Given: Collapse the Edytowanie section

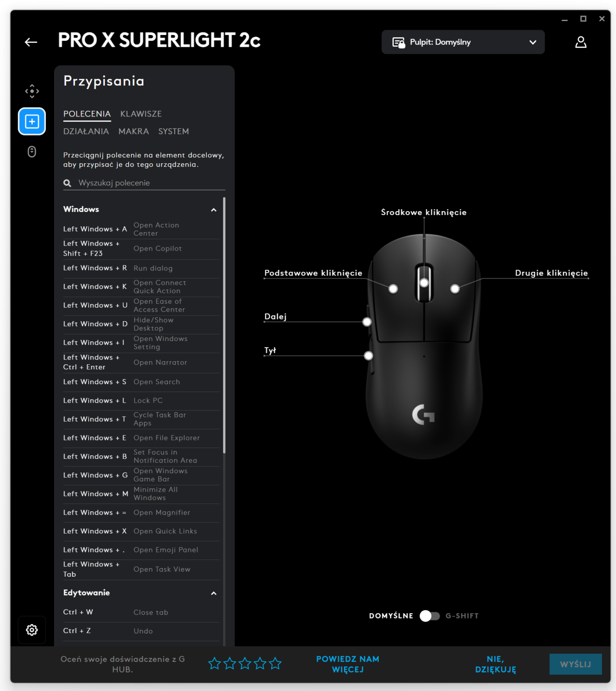Looking at the screenshot, I should tap(214, 593).
